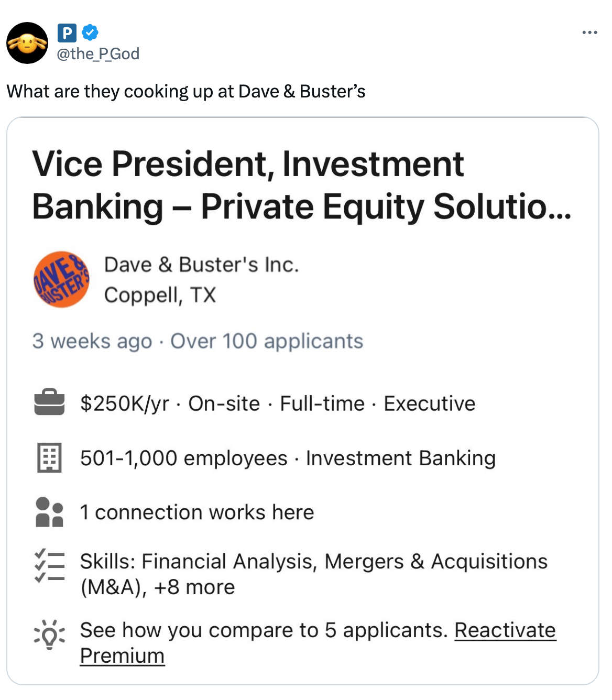
Task: Click the tweet text about Dave & Buster's
Action: [x=186, y=92]
